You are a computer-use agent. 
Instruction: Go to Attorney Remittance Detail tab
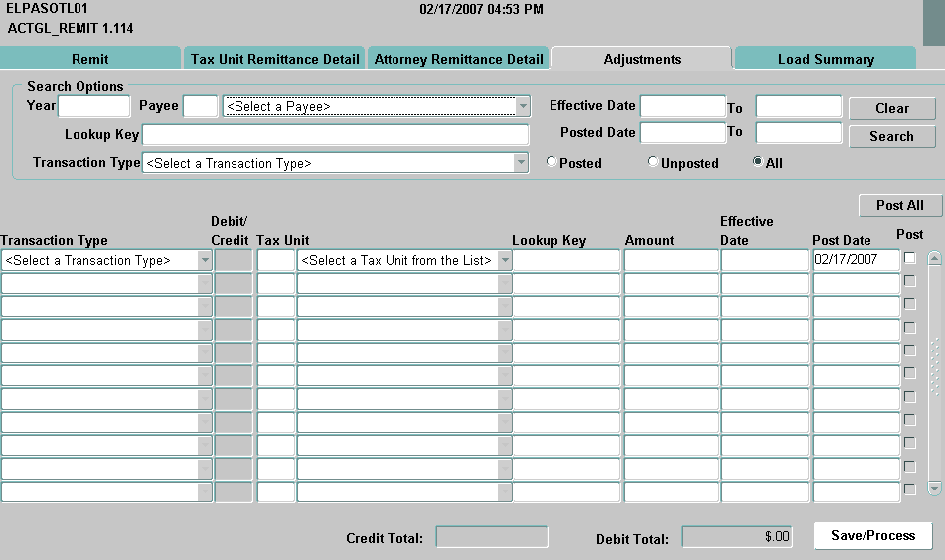point(458,59)
